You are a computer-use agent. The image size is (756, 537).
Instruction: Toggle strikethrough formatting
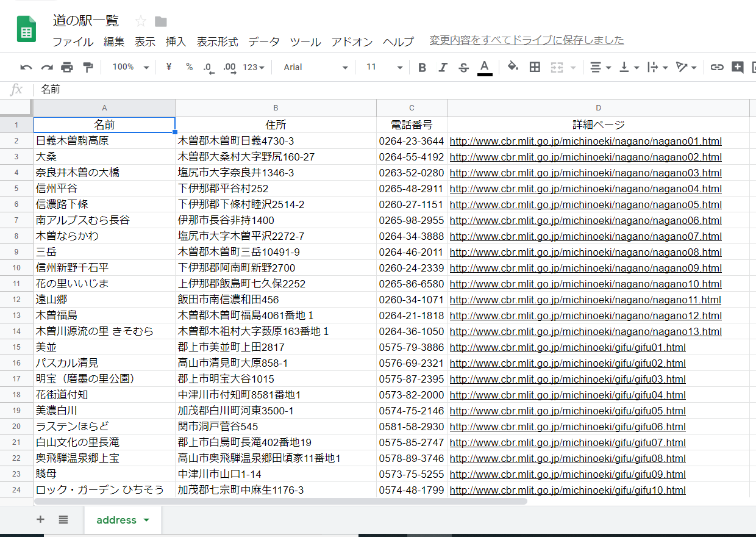(x=463, y=67)
